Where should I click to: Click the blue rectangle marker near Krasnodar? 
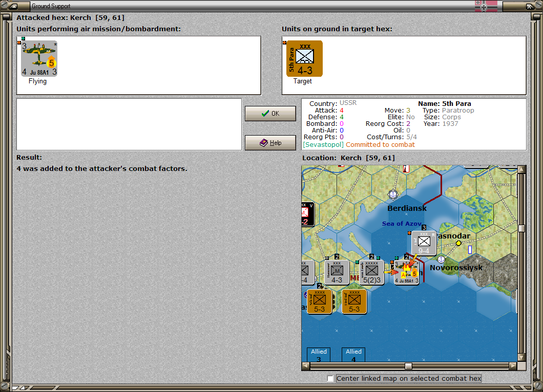(470, 249)
